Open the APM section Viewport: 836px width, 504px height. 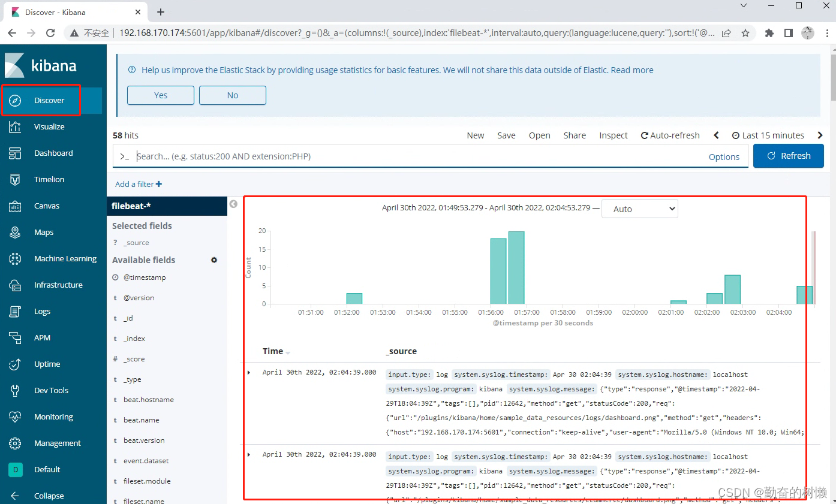[42, 337]
